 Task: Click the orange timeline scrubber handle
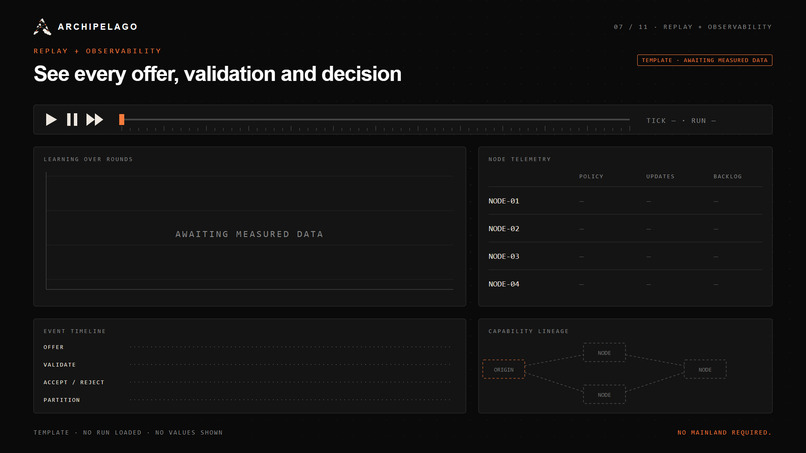coord(122,120)
